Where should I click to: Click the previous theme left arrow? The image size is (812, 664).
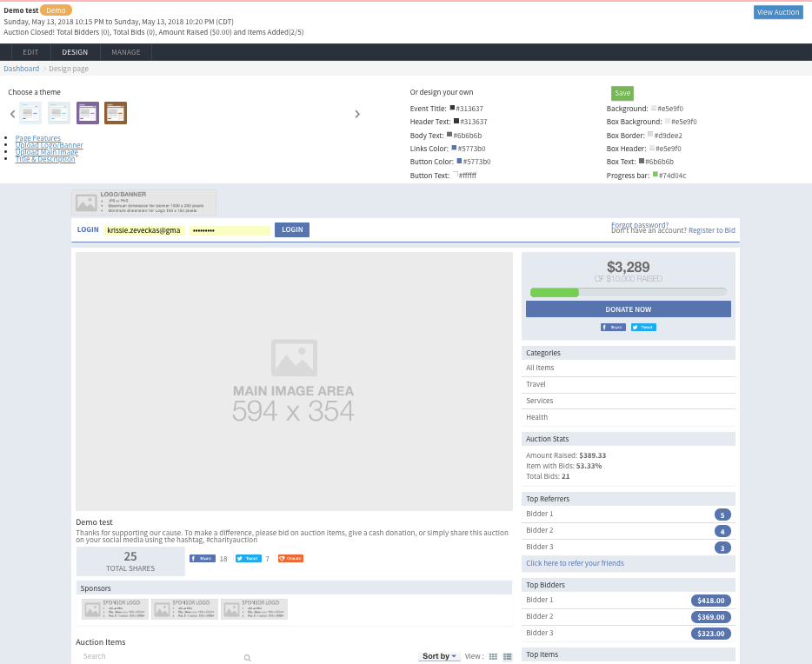(x=13, y=114)
